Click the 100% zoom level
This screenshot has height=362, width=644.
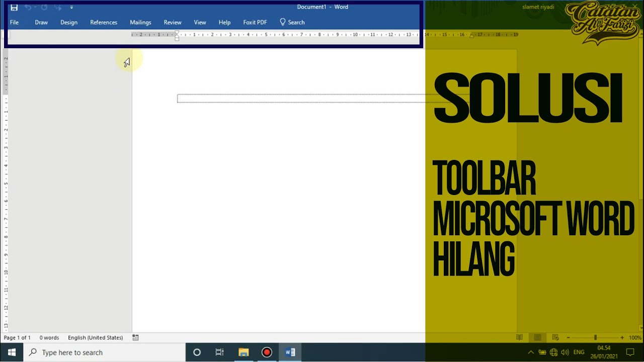[634, 337]
